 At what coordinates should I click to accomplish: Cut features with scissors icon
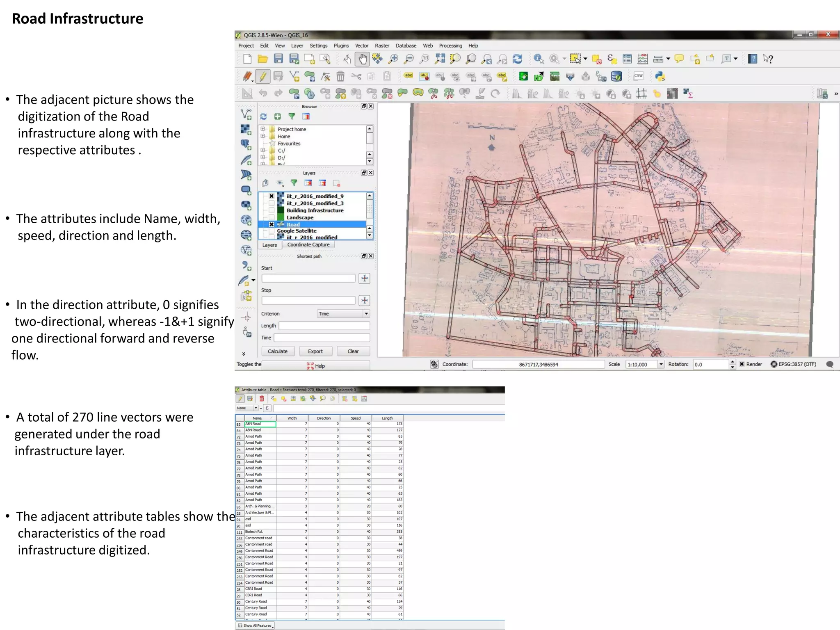click(x=356, y=76)
